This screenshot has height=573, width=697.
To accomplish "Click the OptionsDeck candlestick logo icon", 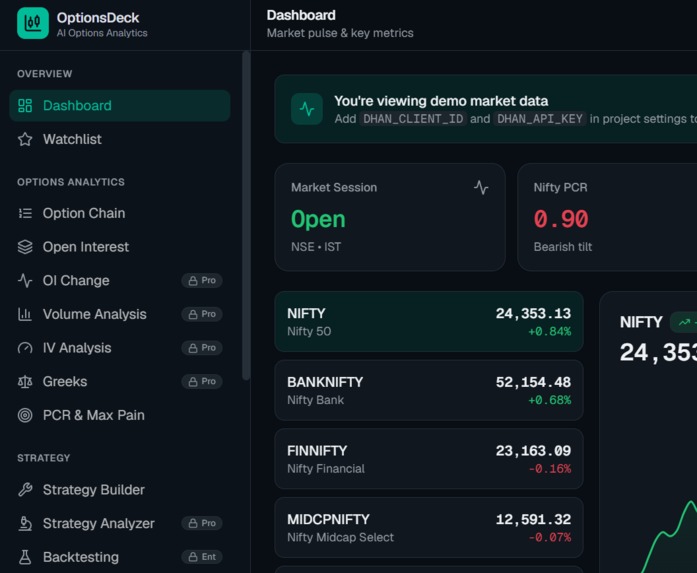I will coord(33,23).
